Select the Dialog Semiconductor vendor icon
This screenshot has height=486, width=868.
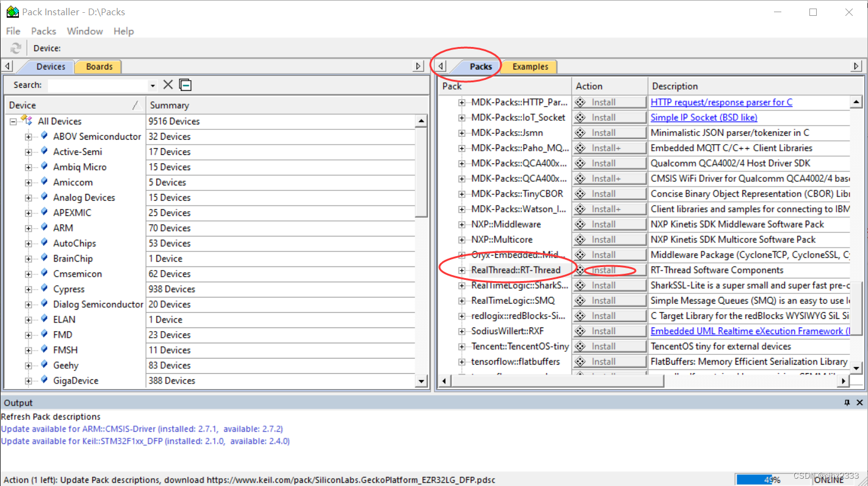pyautogui.click(x=44, y=304)
